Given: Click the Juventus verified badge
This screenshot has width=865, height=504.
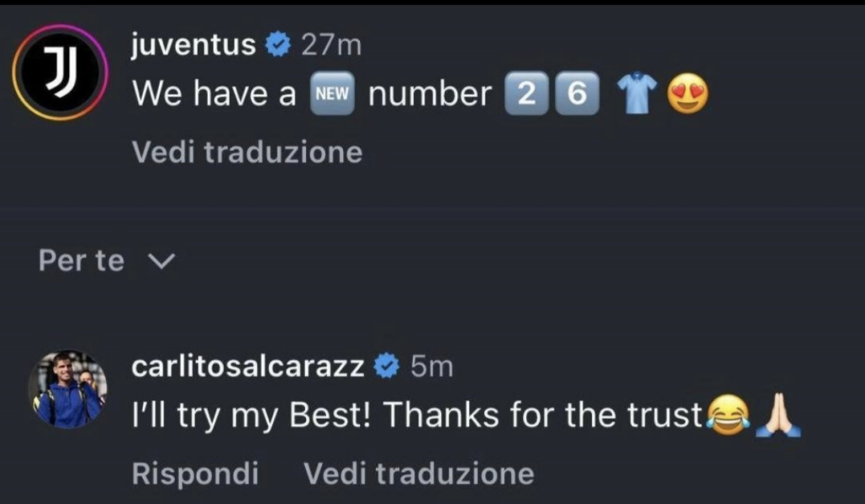Looking at the screenshot, I should (278, 45).
